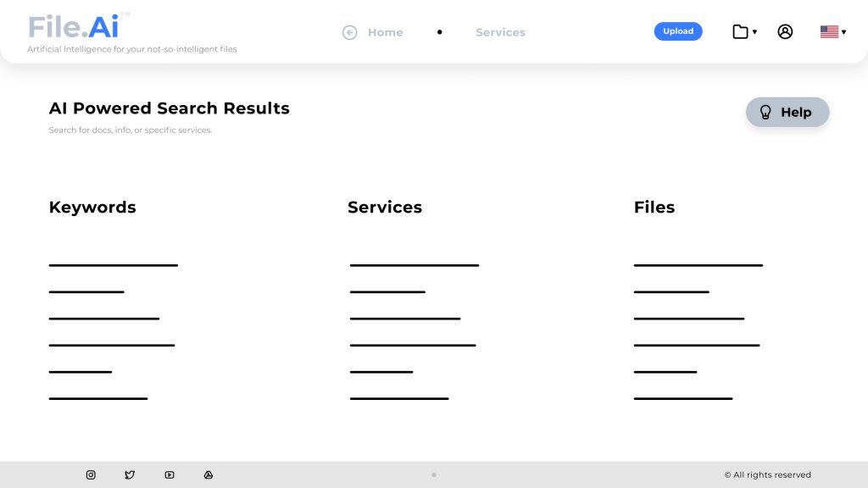Go to the Home nav item

[385, 32]
